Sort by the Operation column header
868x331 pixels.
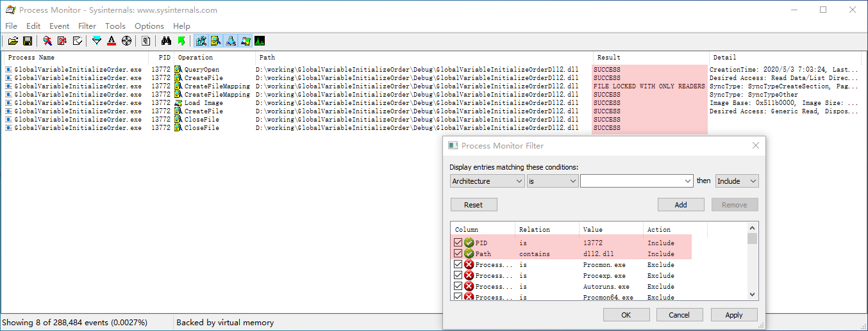pyautogui.click(x=213, y=57)
